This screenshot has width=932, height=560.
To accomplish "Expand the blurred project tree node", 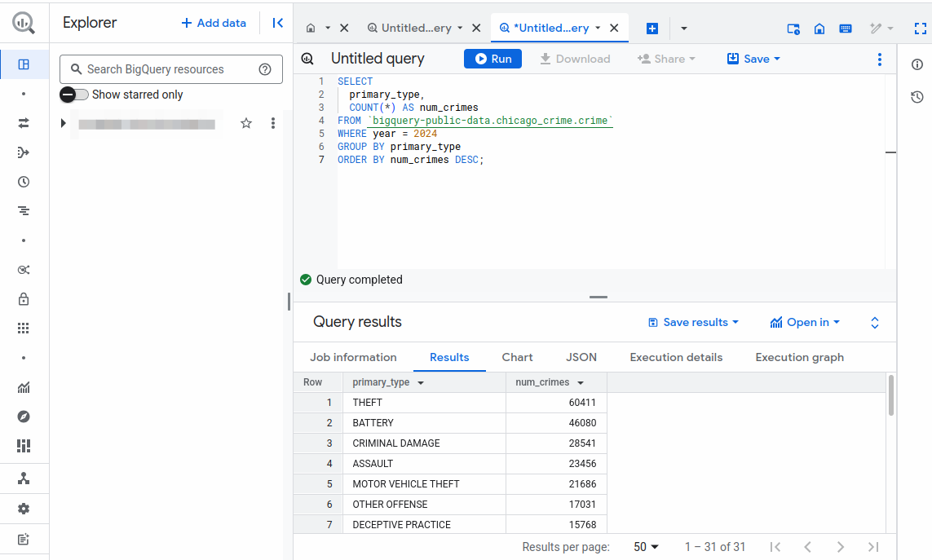I will coord(63,123).
